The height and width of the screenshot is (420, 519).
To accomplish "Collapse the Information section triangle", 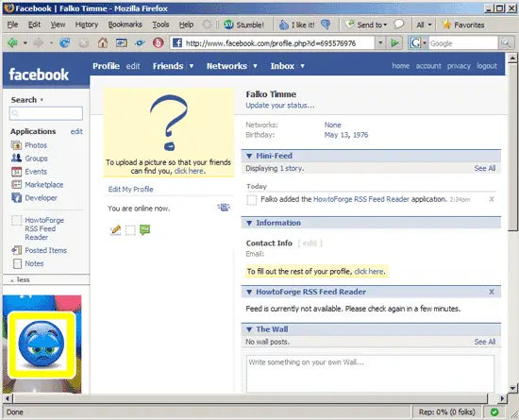I will 249,223.
